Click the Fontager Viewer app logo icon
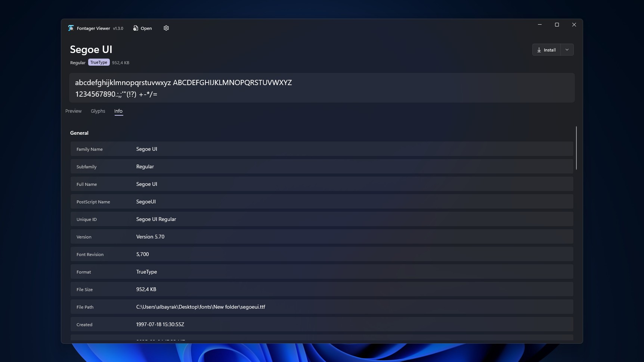644x362 pixels. [x=71, y=28]
